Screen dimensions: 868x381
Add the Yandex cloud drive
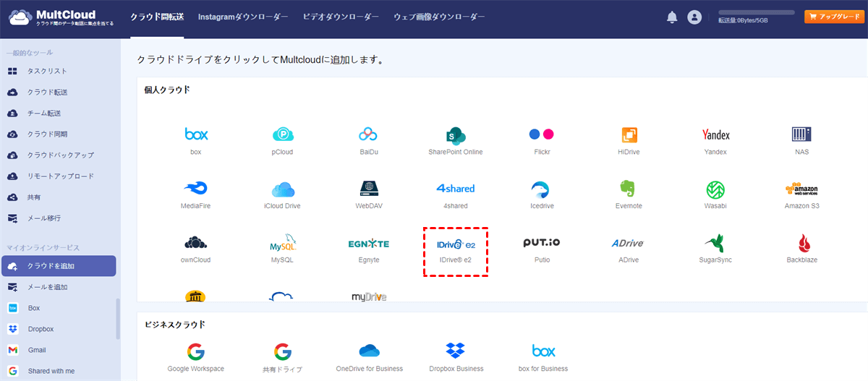715,134
